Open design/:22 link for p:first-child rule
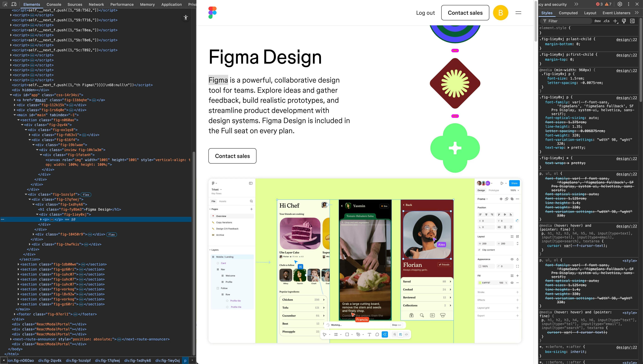The height and width of the screenshot is (364, 643). 626,55
